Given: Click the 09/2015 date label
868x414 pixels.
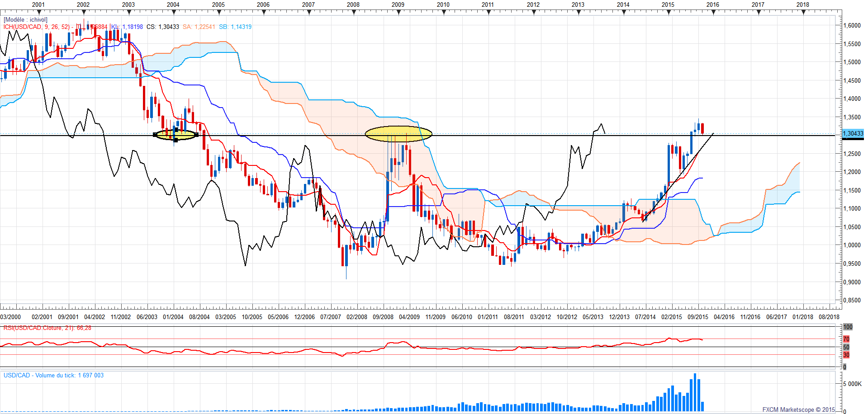Looking at the screenshot, I should pyautogui.click(x=698, y=317).
